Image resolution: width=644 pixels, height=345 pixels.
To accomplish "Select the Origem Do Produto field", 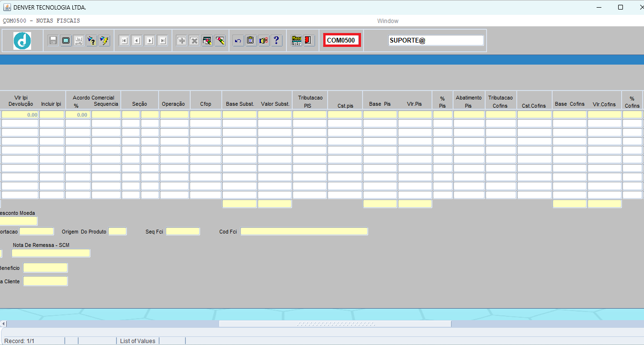I will [x=117, y=232].
